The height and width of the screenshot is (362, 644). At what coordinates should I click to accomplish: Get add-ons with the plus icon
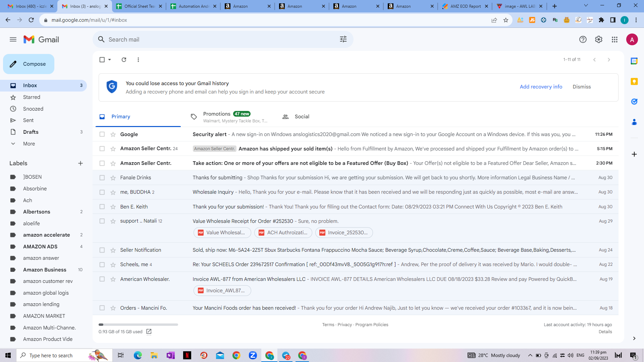[x=634, y=154]
